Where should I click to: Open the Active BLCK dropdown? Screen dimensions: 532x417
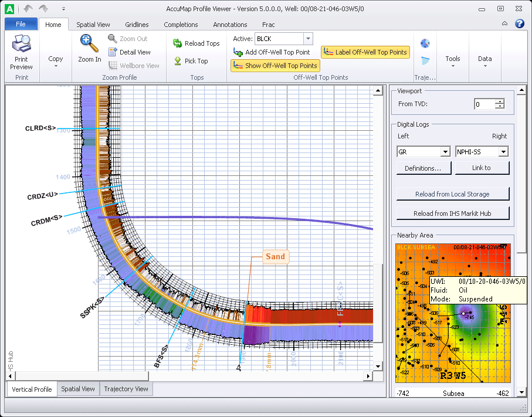coord(308,39)
